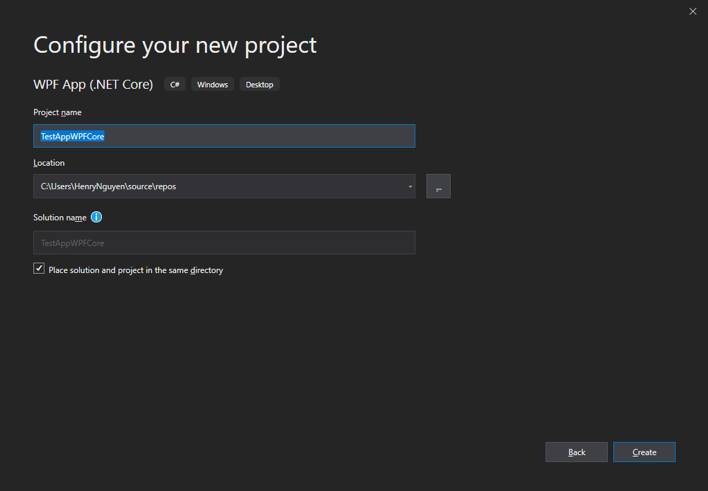Uncheck the same directory checkbox
This screenshot has height=491, width=708.
(39, 269)
